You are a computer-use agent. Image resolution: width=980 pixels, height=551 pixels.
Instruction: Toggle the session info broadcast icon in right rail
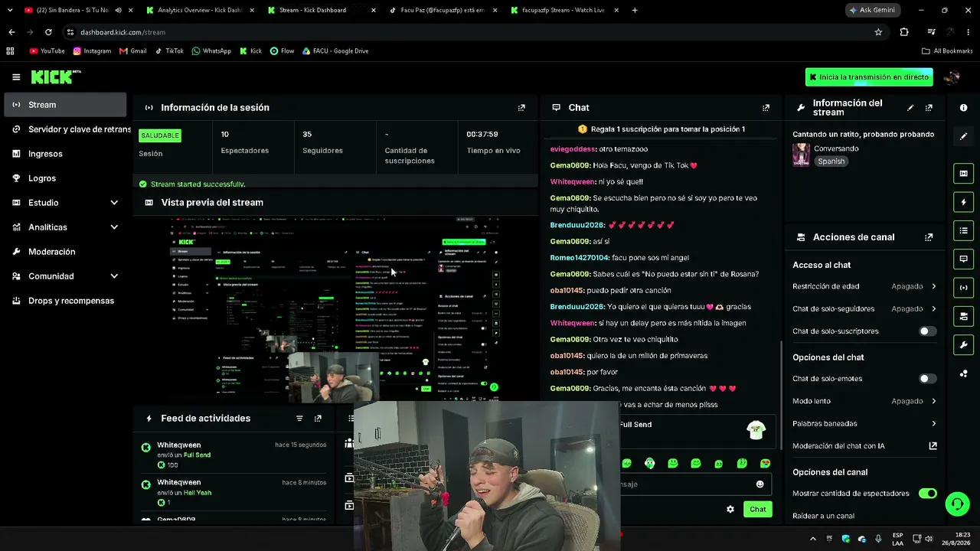pos(963,288)
